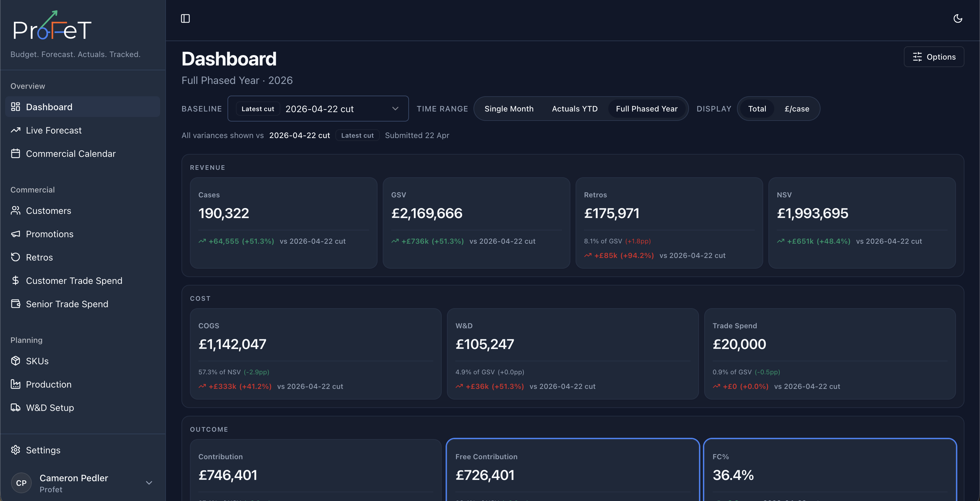The image size is (980, 501).
Task: Toggle dark mode moon icon
Action: pos(958,18)
